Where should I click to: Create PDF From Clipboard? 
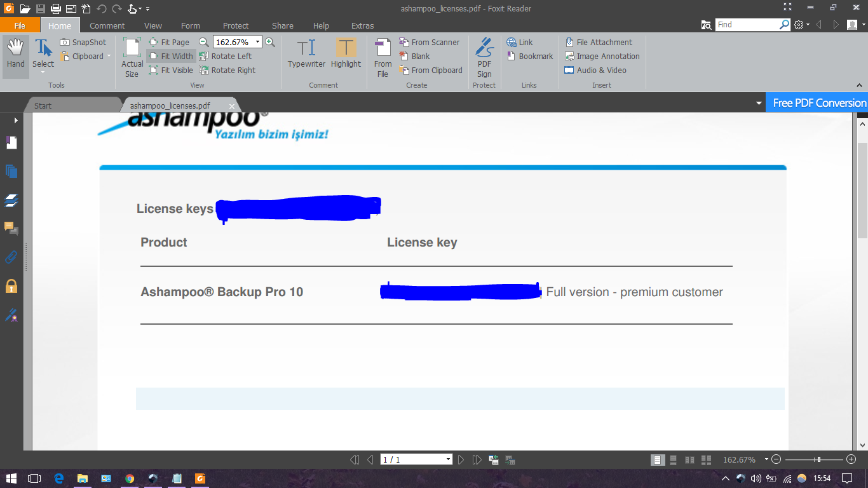pyautogui.click(x=431, y=70)
